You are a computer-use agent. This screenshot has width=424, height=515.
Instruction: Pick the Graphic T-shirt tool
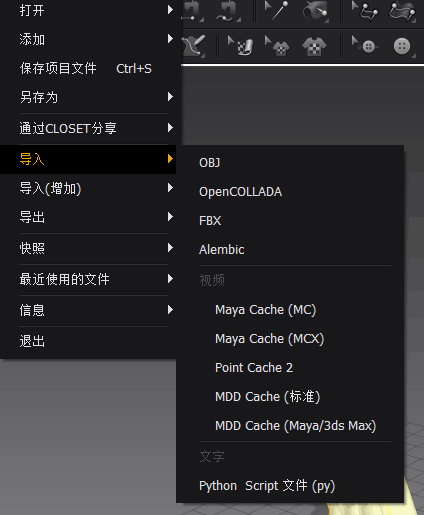(x=314, y=46)
